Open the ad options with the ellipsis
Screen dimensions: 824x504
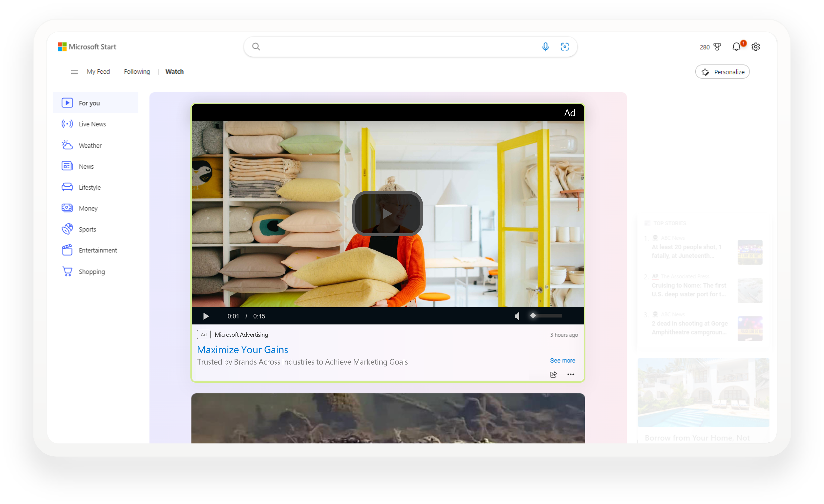pos(570,374)
